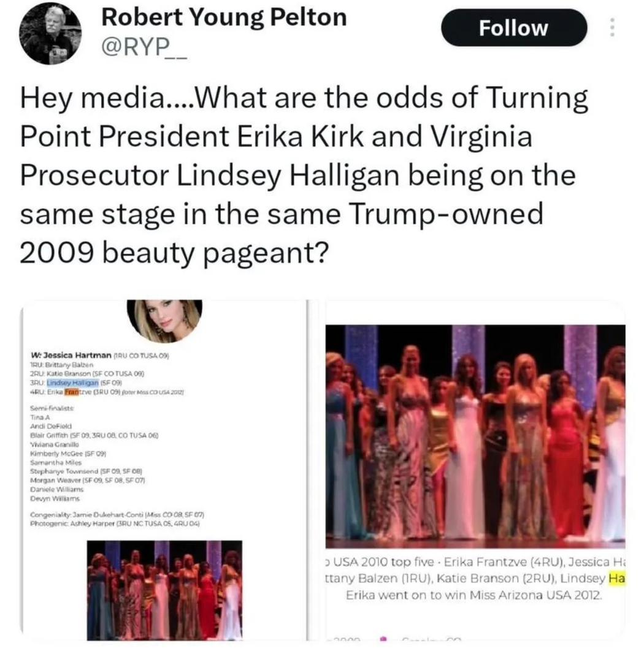Open Robert Young Pelton's profile avatar

(50, 33)
